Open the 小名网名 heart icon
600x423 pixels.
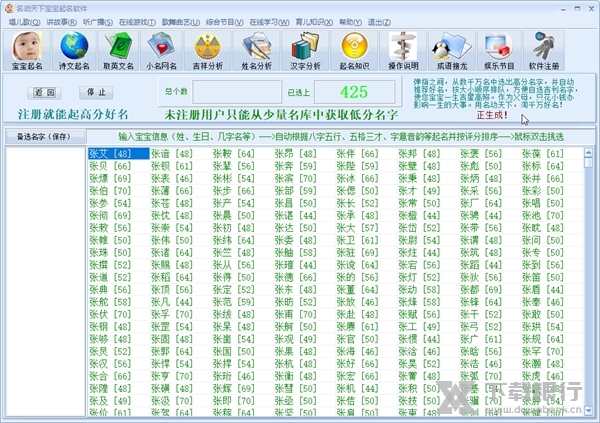coord(161,51)
